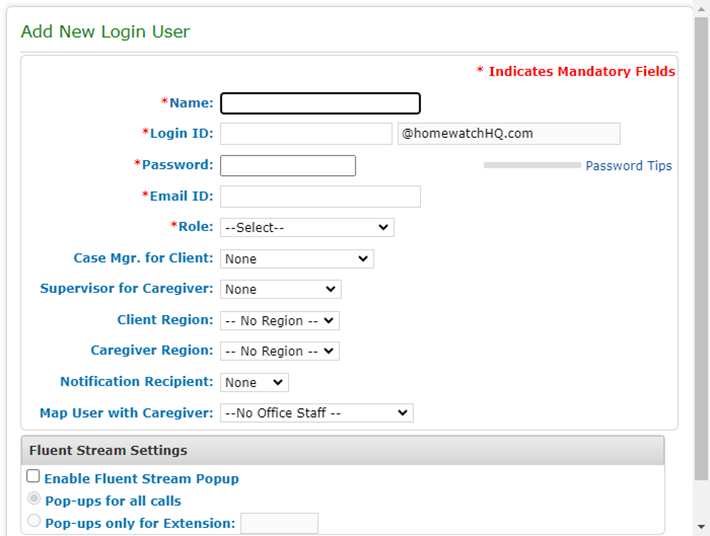The width and height of the screenshot is (710, 536).
Task: Open the Notification Recipient dropdown
Action: click(x=254, y=382)
